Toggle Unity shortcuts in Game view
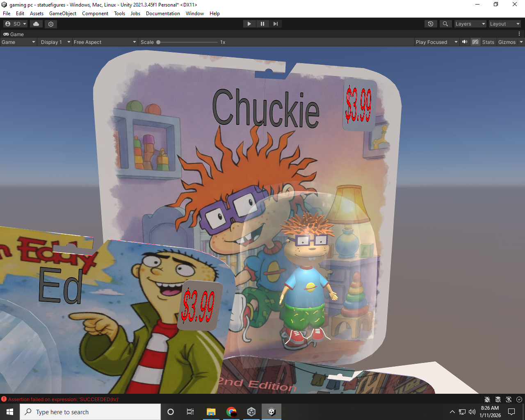525x420 pixels. pos(475,42)
